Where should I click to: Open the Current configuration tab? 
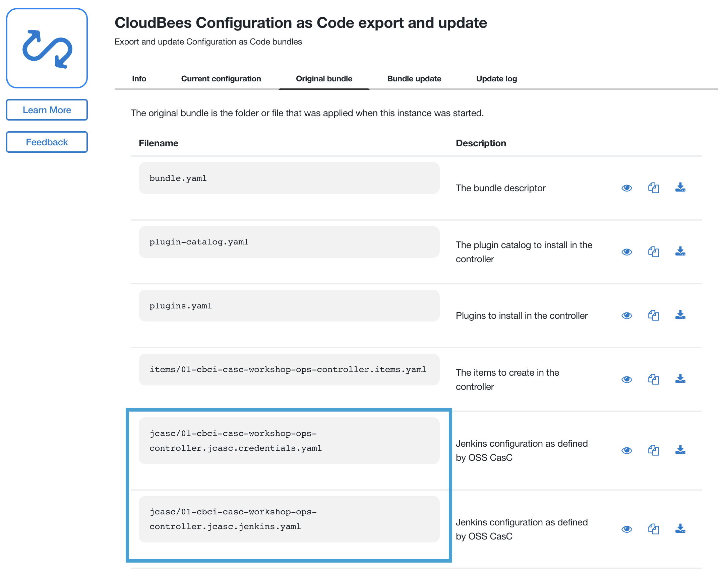(x=221, y=78)
